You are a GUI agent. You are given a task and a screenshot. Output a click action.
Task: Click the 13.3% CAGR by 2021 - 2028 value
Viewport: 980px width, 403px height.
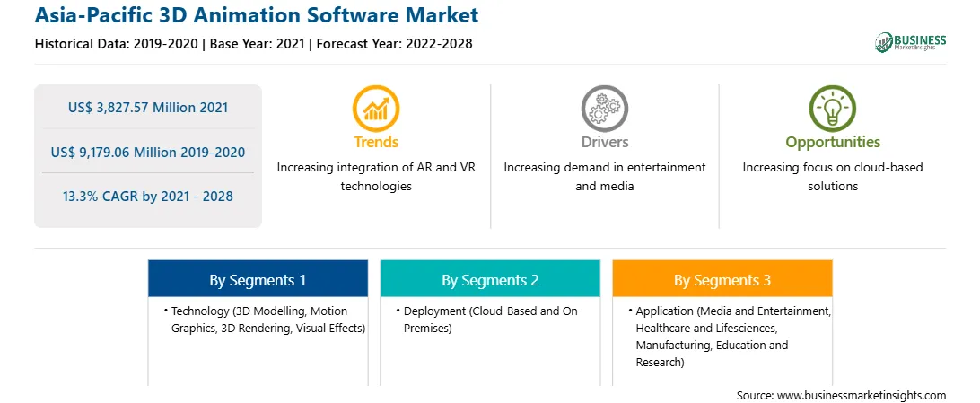tap(148, 197)
